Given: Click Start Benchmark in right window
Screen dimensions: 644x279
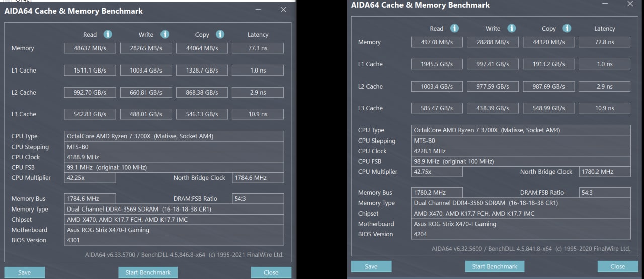Looking at the screenshot, I should (495, 266).
